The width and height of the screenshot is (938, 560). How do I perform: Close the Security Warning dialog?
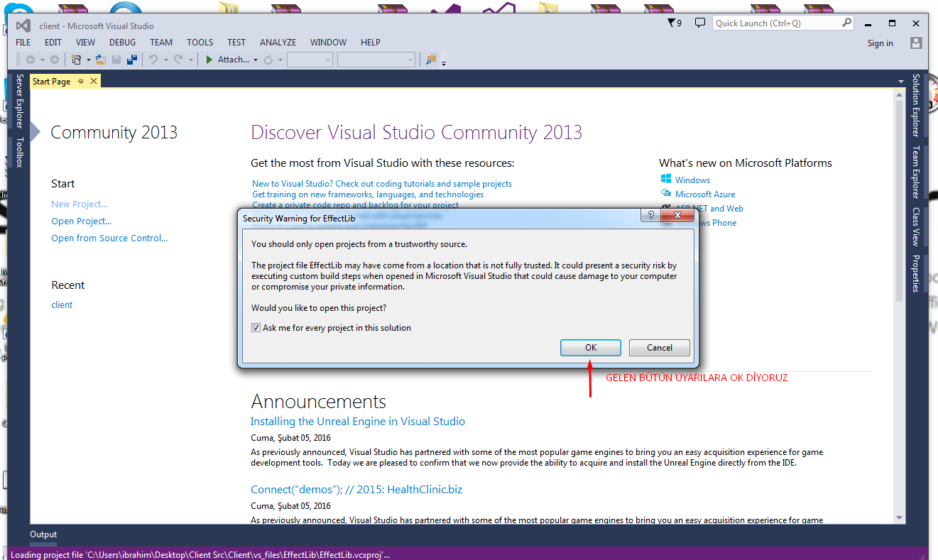tap(677, 214)
